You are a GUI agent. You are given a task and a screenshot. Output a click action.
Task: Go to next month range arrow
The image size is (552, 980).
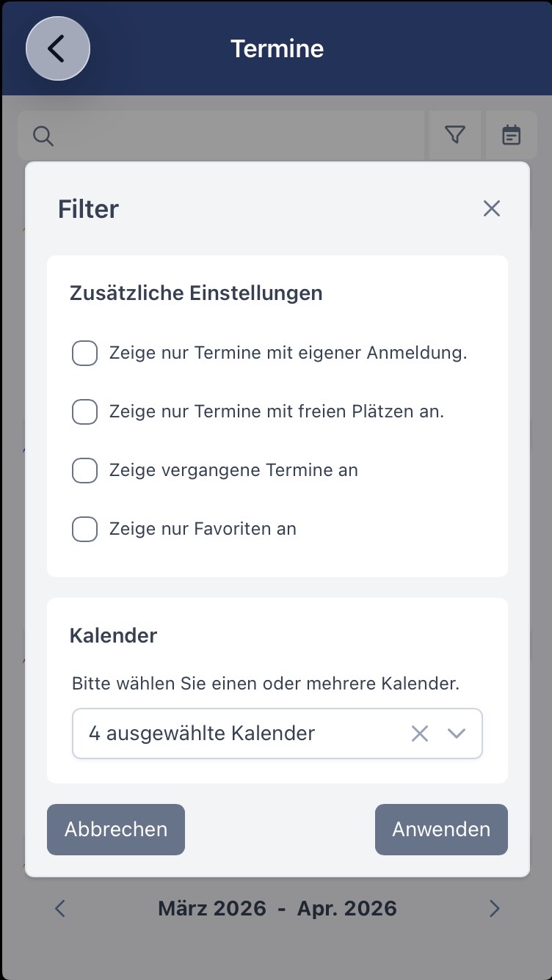494,909
